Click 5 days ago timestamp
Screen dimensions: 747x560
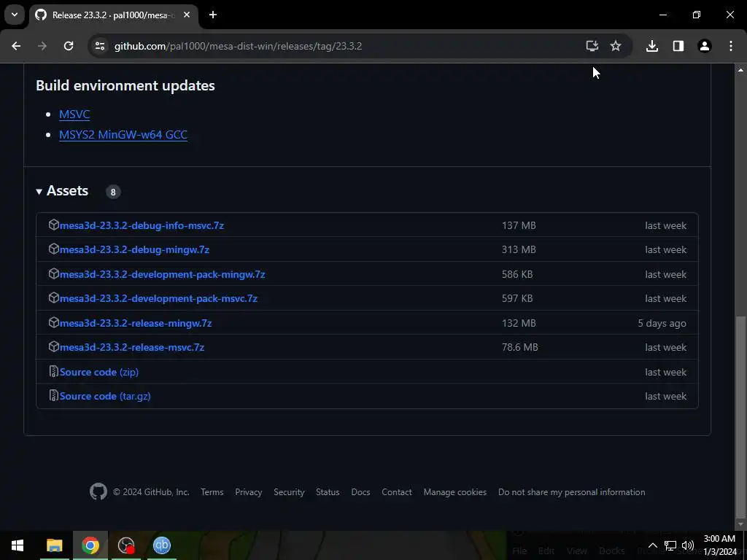[662, 323]
